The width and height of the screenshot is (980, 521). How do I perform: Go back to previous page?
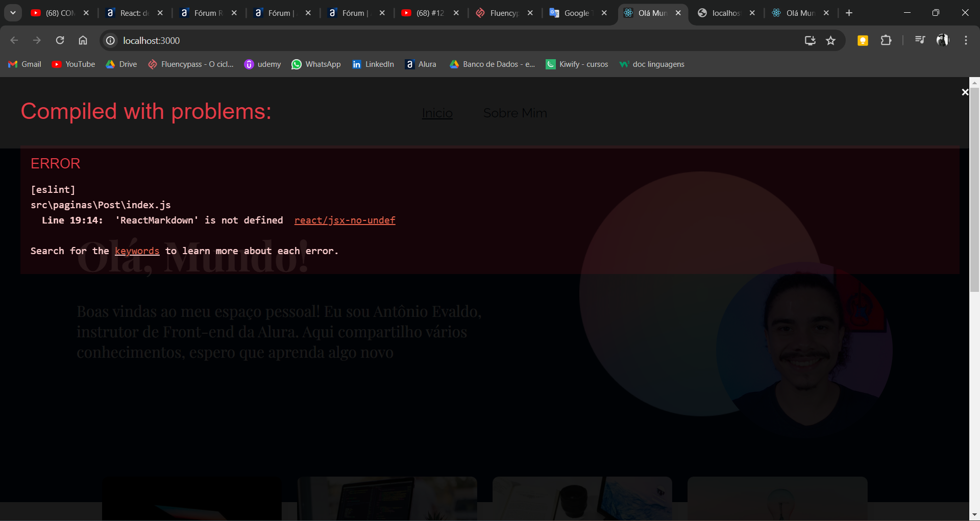pos(14,40)
